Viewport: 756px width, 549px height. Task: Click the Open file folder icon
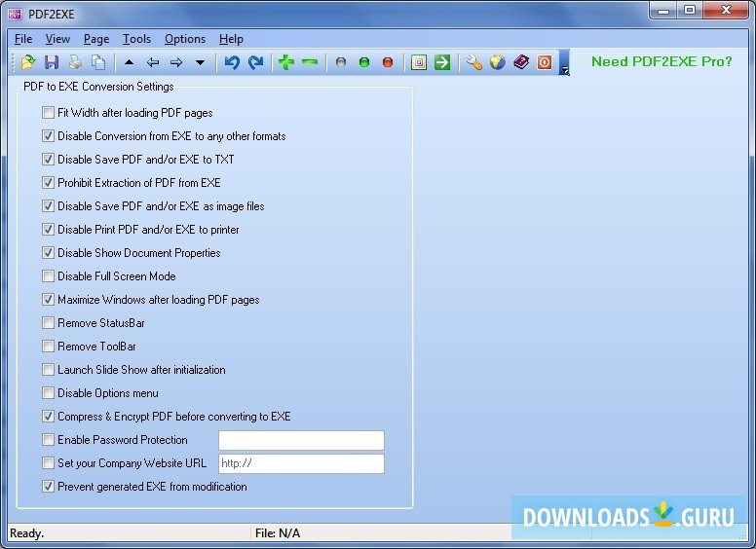pos(28,62)
